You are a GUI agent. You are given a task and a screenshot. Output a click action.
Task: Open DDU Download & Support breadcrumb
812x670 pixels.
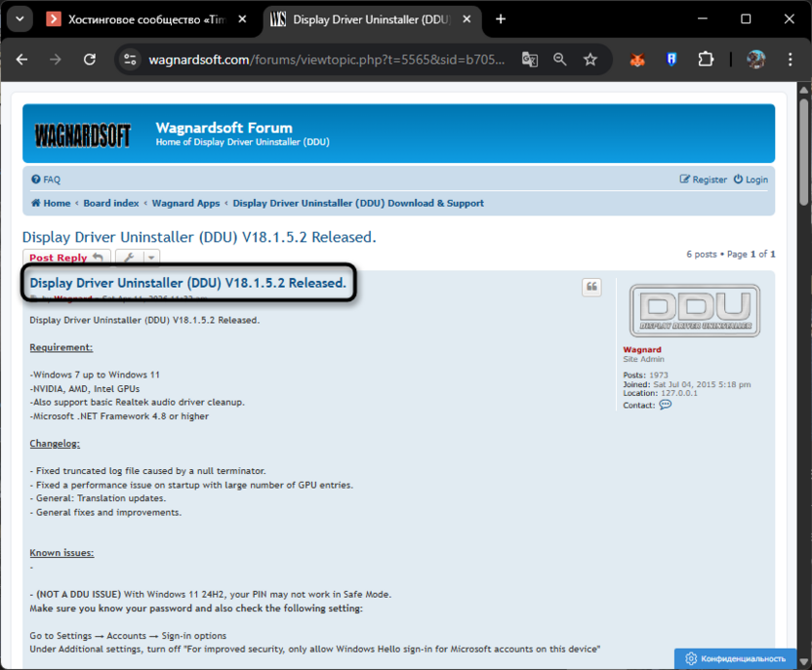pyautogui.click(x=358, y=203)
